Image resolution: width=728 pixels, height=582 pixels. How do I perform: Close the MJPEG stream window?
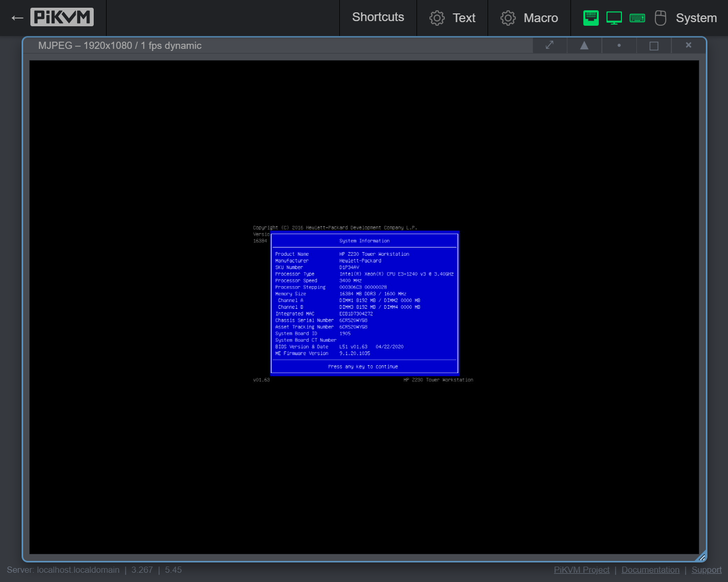[x=688, y=45]
